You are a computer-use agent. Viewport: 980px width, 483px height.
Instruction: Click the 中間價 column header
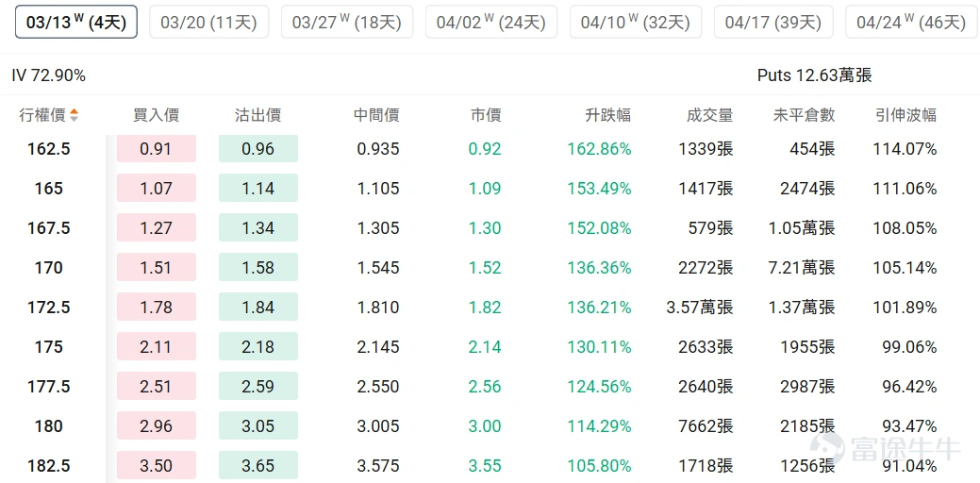(x=376, y=115)
